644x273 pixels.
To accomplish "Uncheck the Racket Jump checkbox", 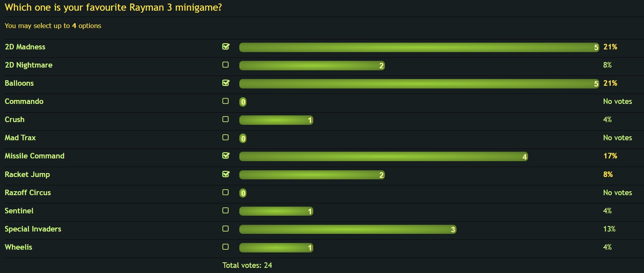I will point(225,174).
